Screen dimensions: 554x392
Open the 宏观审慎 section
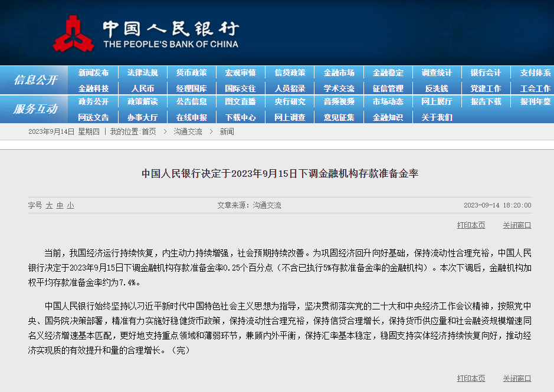[x=240, y=73]
